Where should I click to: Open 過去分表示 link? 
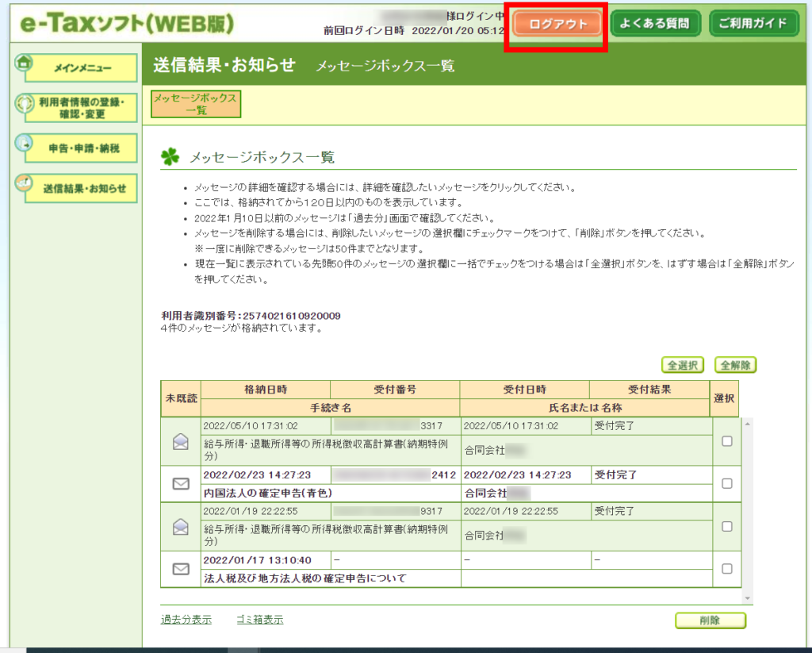coord(186,620)
